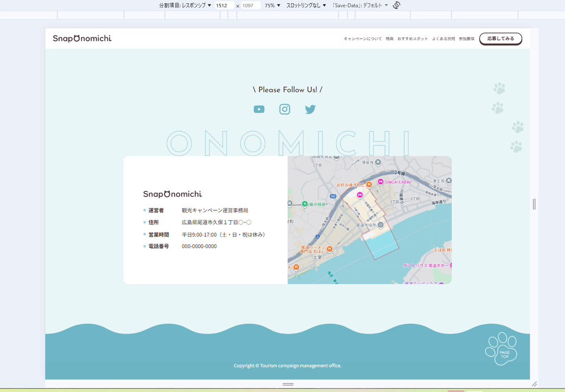The image size is (565, 392).
Task: Open the YouTube channel icon
Action: pyautogui.click(x=259, y=109)
